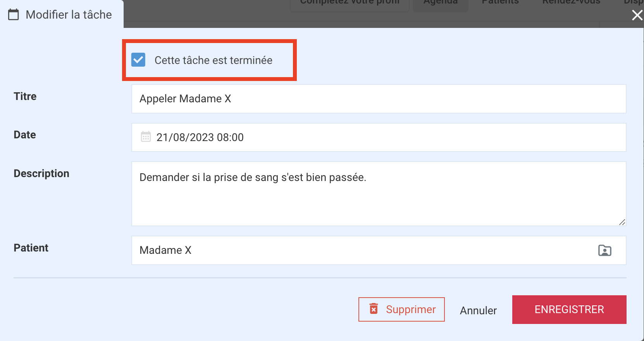Open the patient folder icon in Patient field
This screenshot has height=341, width=644.
[x=604, y=250]
